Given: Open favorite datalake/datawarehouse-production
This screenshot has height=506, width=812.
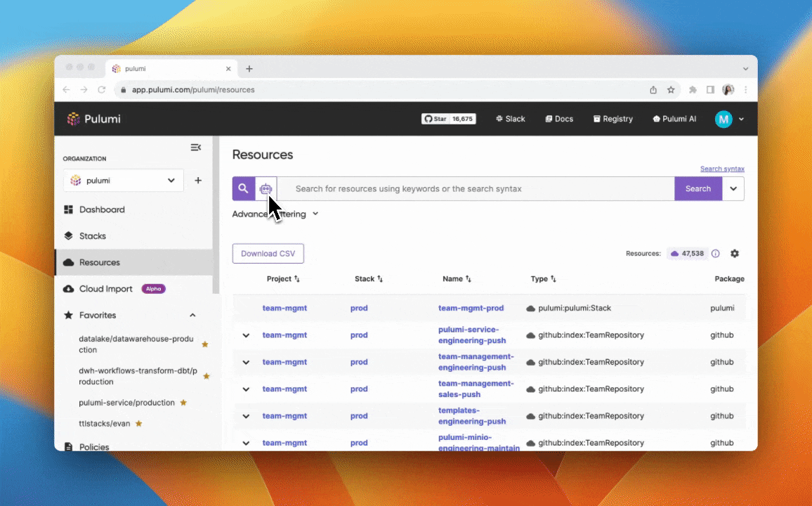Looking at the screenshot, I should 136,344.
